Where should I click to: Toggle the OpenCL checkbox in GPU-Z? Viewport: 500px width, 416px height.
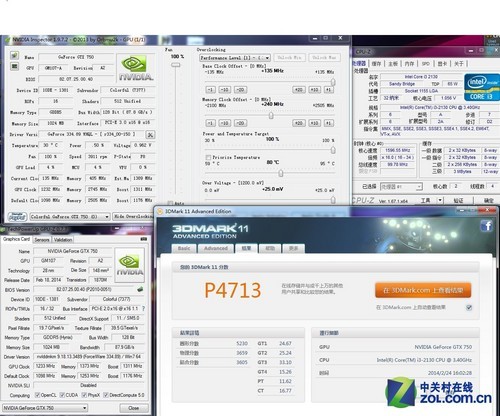pos(37,395)
